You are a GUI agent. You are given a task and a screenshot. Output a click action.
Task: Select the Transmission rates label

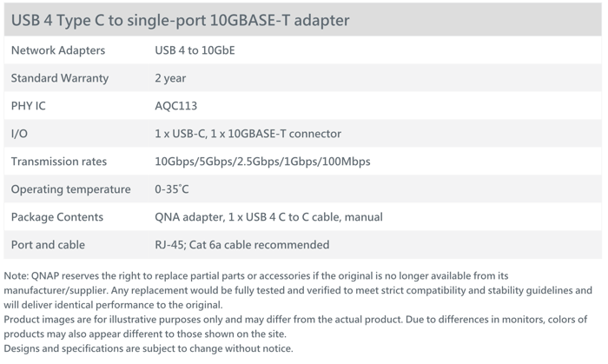tap(59, 162)
